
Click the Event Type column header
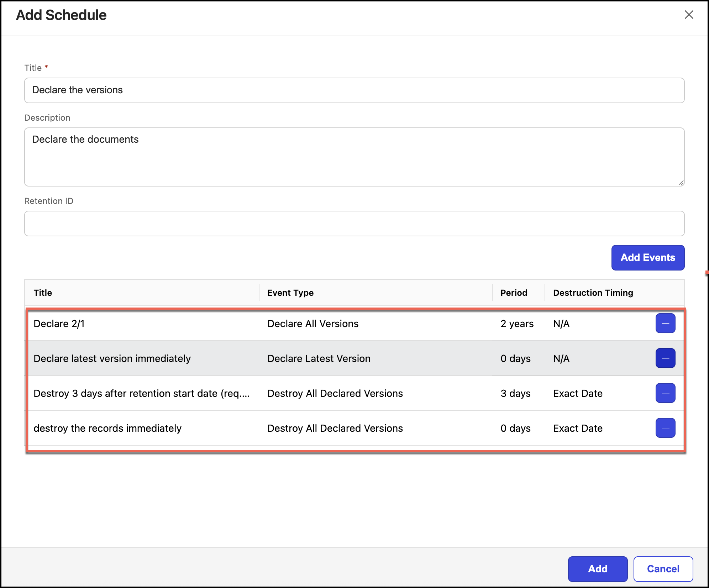point(290,293)
